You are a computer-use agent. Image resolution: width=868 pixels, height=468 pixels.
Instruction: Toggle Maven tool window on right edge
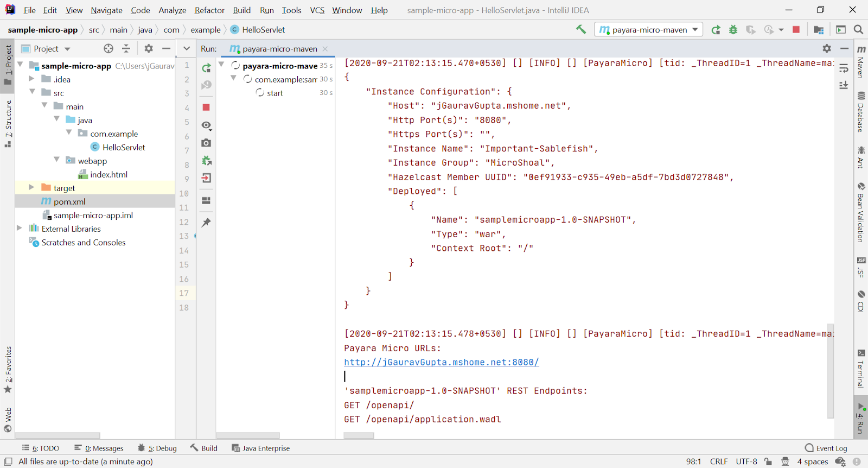861,61
